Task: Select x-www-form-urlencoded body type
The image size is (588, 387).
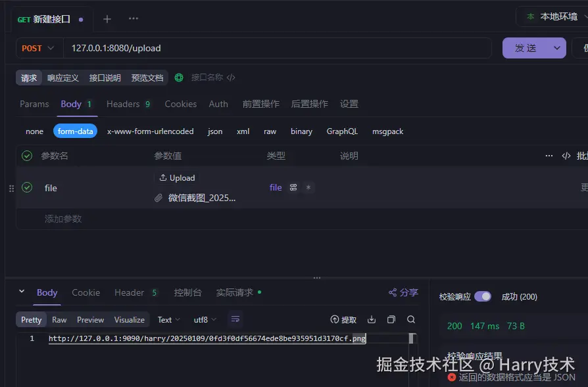Action: (151, 131)
